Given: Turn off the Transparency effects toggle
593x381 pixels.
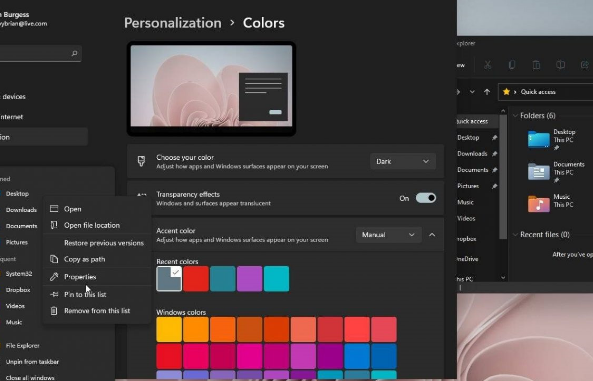Looking at the screenshot, I should click(x=426, y=198).
